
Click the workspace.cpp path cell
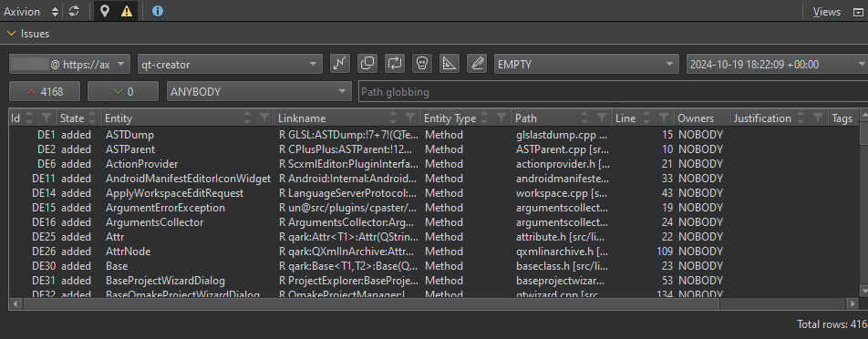point(562,193)
